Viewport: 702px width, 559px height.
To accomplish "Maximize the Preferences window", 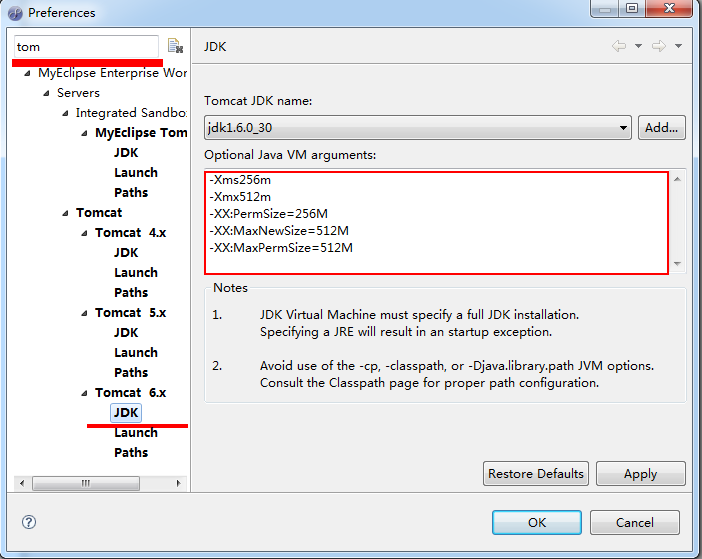I will tap(632, 8).
